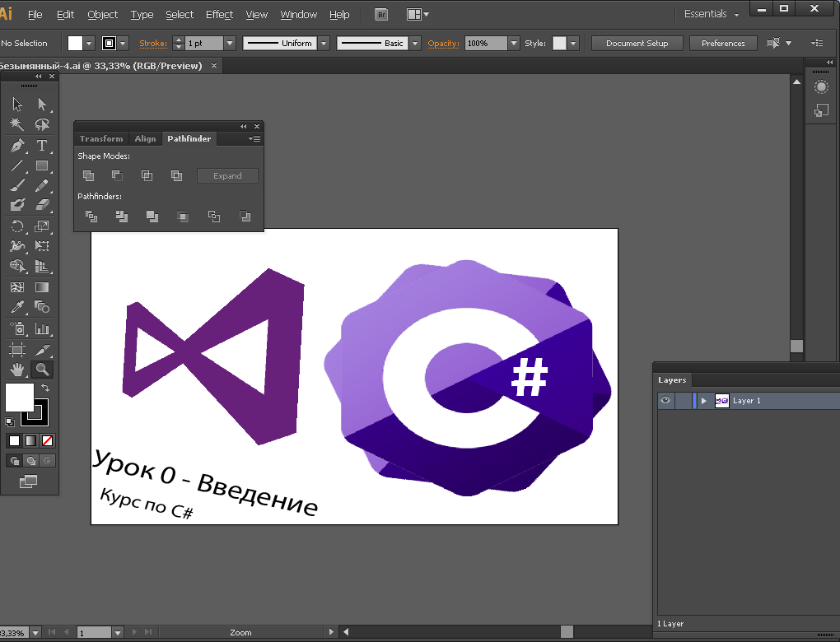840x642 pixels.
Task: Switch to the Transform tab
Action: (101, 138)
